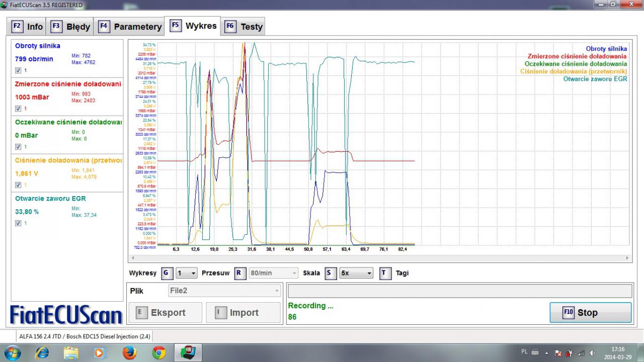
Task: Click the FiatECUScan taskbar icon
Action: 188,353
